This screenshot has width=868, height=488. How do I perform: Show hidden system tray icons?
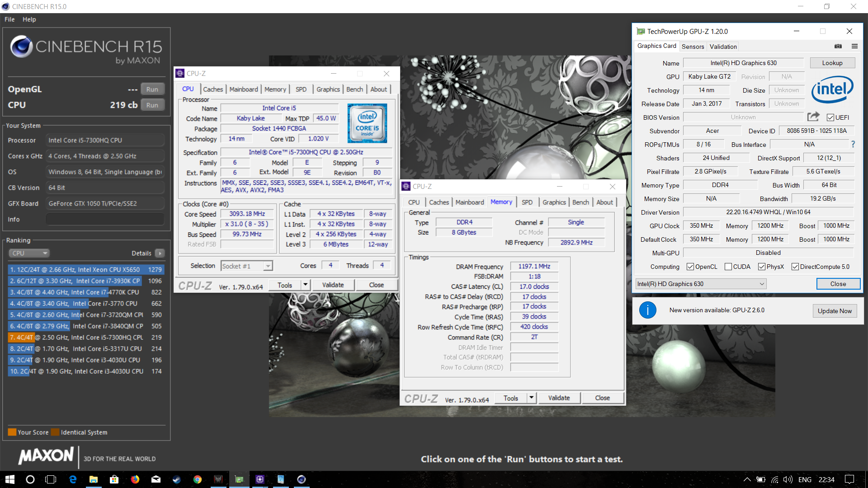(x=747, y=479)
